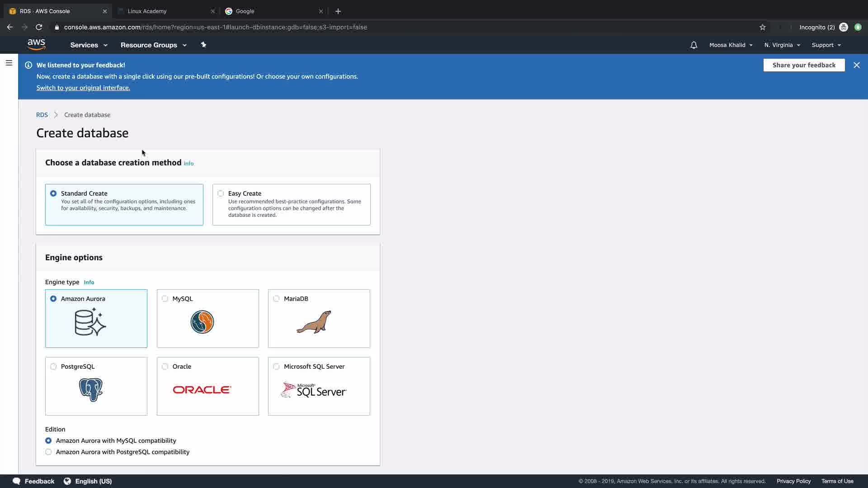Click the pin shortcuts icon in navbar

pos(203,45)
